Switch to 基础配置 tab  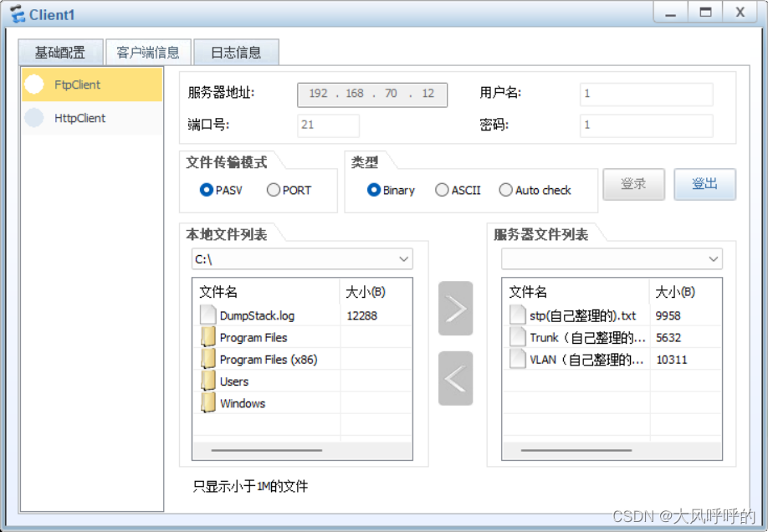[61, 52]
